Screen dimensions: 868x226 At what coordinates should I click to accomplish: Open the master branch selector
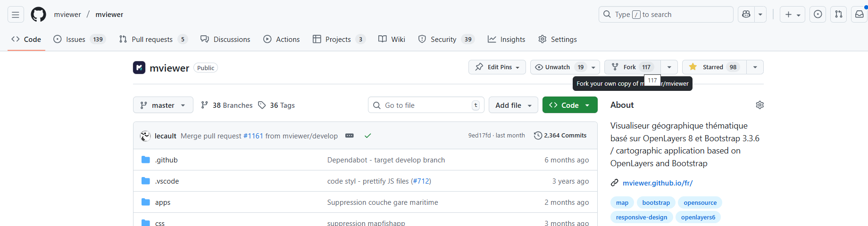click(x=163, y=105)
